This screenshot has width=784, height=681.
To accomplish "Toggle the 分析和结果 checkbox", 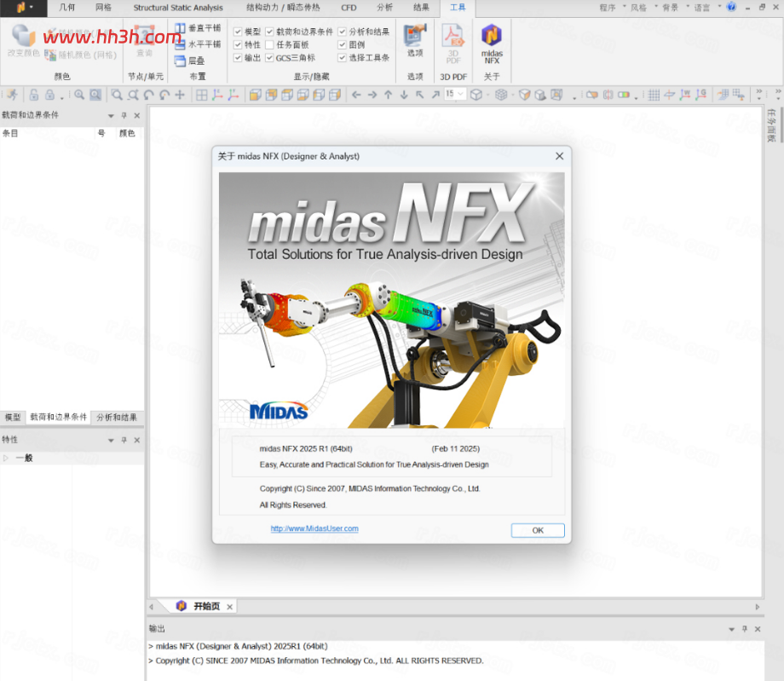I will point(342,32).
